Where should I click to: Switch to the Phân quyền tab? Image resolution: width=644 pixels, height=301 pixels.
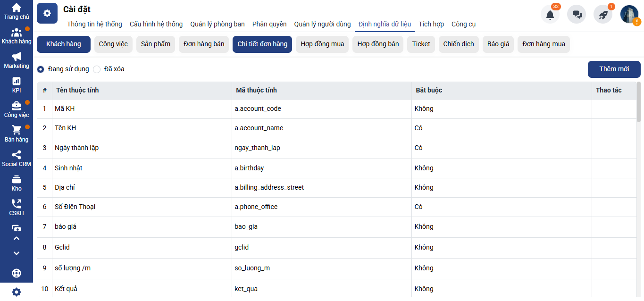click(x=269, y=24)
